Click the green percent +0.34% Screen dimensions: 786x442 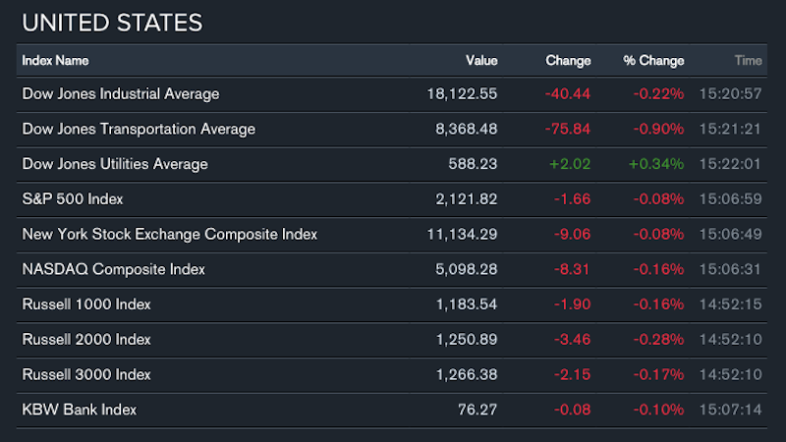(656, 164)
